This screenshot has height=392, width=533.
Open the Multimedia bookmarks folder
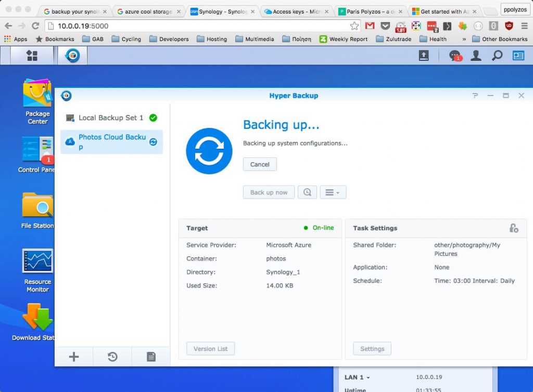click(255, 39)
